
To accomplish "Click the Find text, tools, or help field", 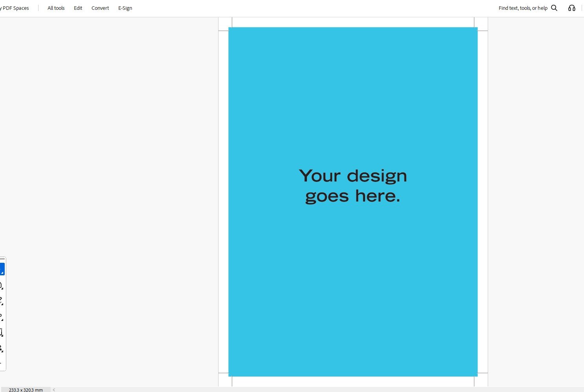I will (x=523, y=8).
